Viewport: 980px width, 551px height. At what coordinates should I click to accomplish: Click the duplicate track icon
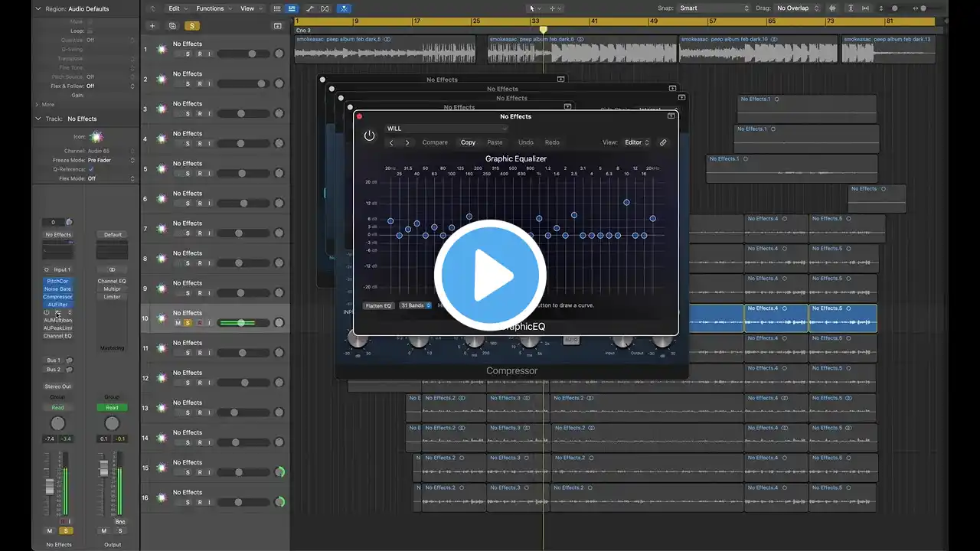pos(171,25)
